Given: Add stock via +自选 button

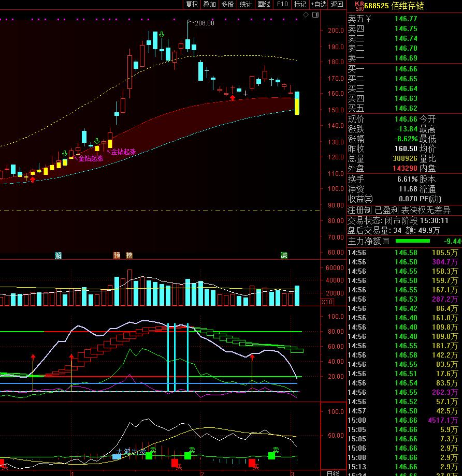Looking at the screenshot, I should (319, 4).
